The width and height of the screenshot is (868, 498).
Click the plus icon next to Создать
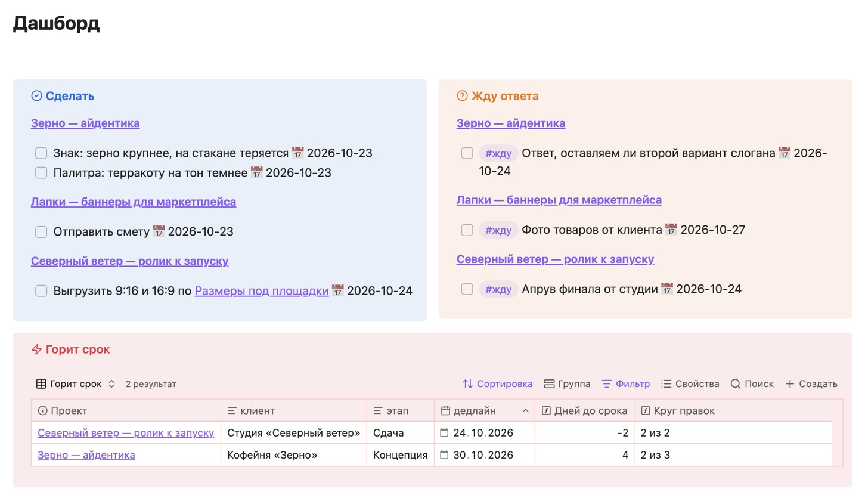(x=790, y=384)
